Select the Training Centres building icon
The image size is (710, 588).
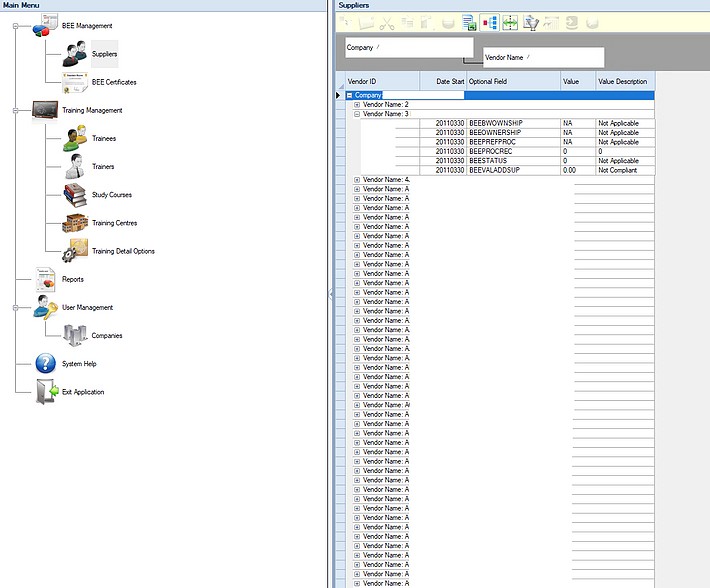(76, 222)
